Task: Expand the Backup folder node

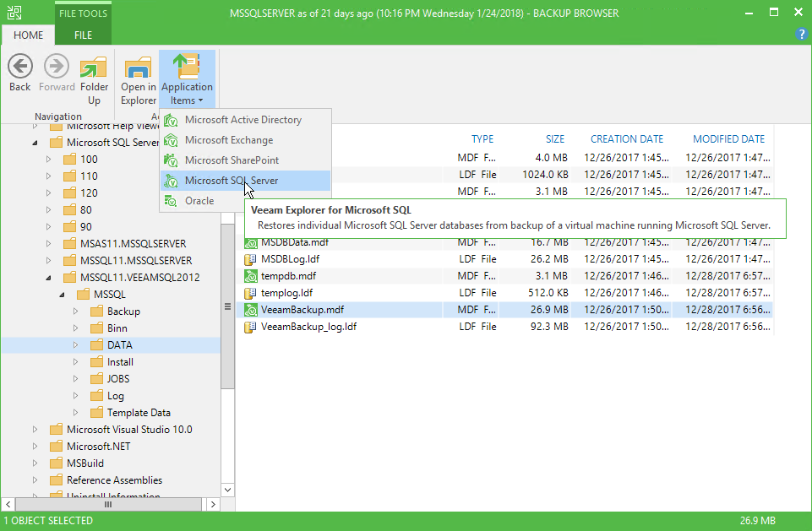Action: (x=75, y=312)
